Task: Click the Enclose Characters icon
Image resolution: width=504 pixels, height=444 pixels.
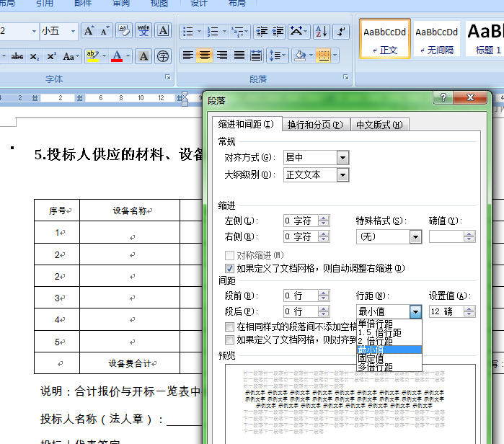Action: (x=163, y=56)
